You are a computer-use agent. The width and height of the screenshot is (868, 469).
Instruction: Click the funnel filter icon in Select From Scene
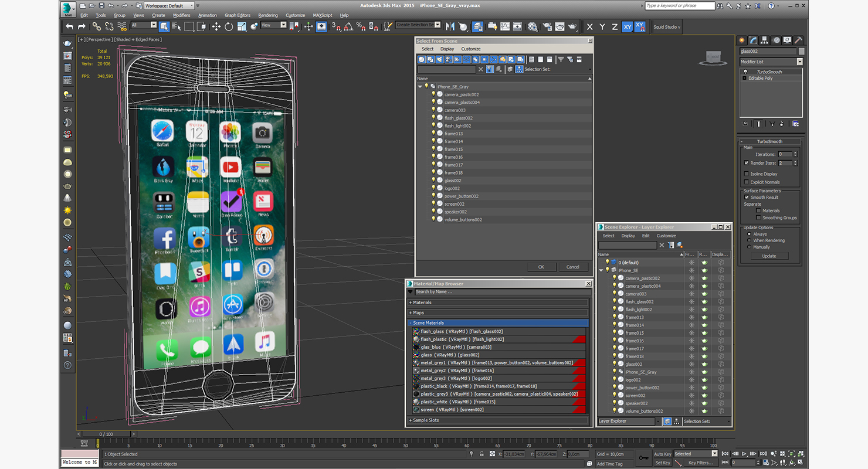pyautogui.click(x=561, y=59)
